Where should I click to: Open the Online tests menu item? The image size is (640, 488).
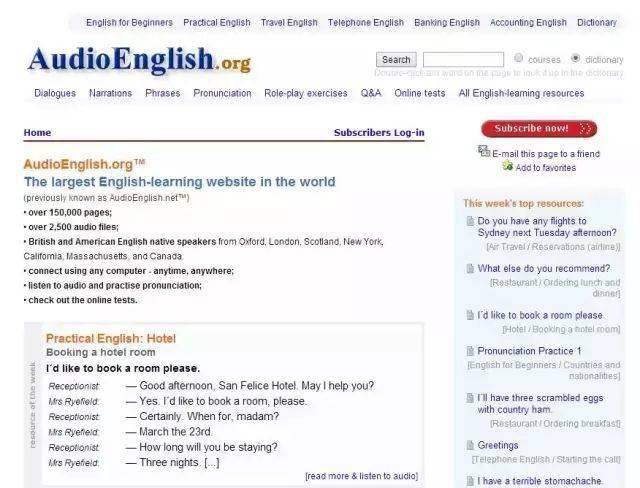click(x=420, y=93)
